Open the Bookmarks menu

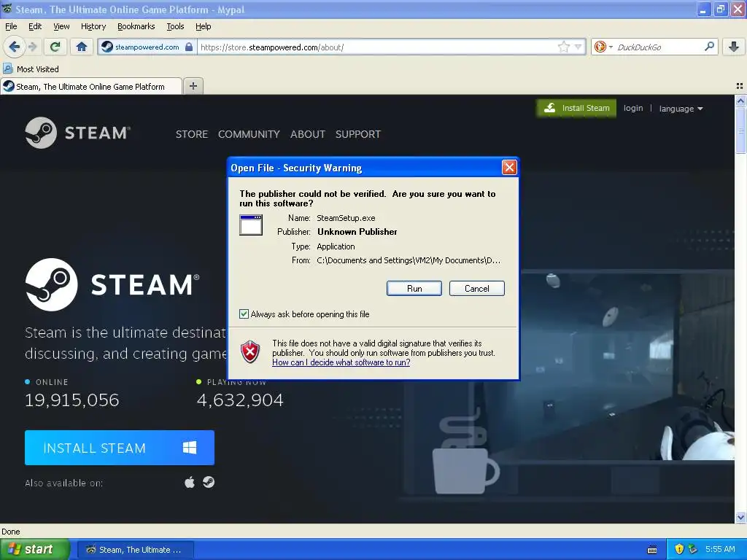pyautogui.click(x=136, y=26)
